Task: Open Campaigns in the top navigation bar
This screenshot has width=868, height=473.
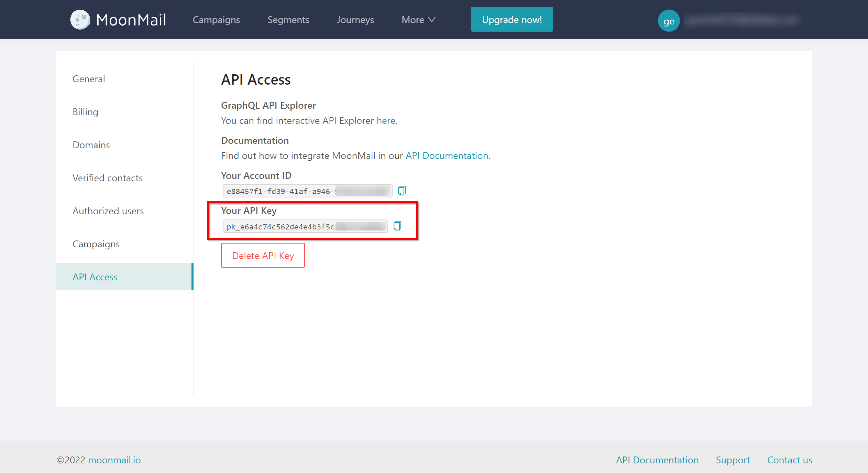Action: (216, 20)
